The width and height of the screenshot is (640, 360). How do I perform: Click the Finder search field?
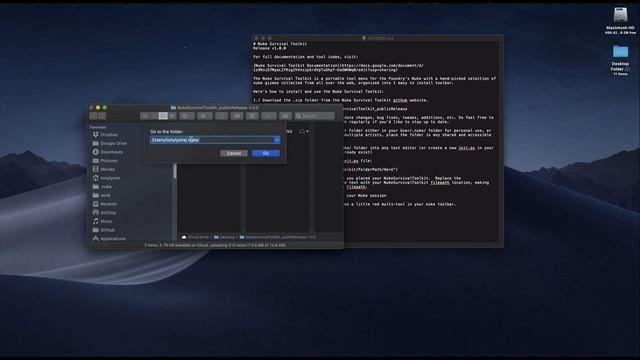(314, 116)
